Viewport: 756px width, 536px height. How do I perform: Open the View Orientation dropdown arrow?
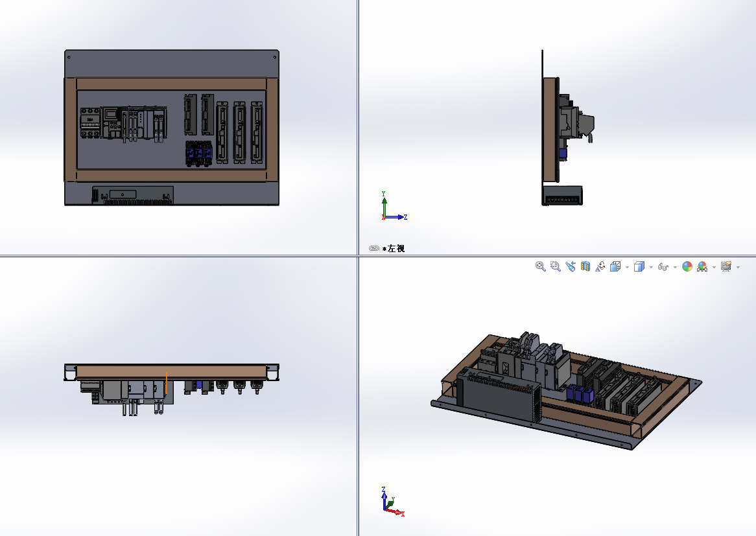pos(627,267)
